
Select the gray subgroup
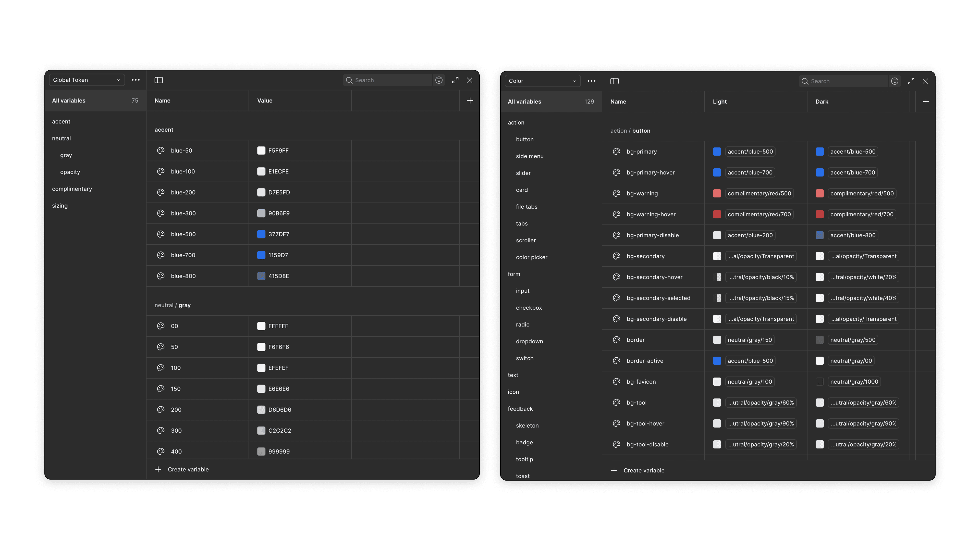click(x=66, y=155)
